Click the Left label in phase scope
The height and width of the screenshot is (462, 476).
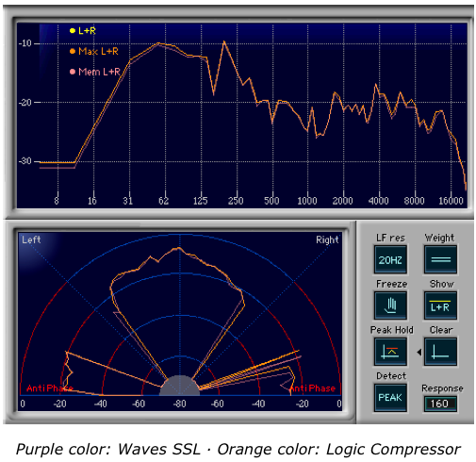pos(31,239)
